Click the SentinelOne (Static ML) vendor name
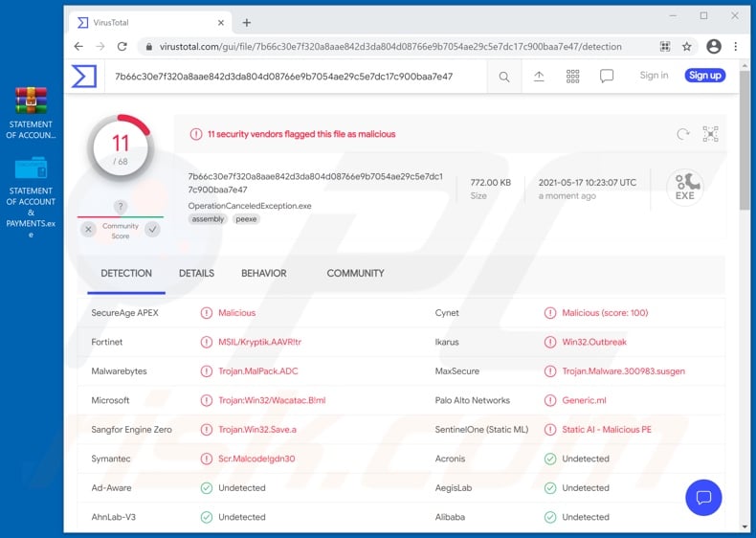756x538 pixels. (481, 430)
